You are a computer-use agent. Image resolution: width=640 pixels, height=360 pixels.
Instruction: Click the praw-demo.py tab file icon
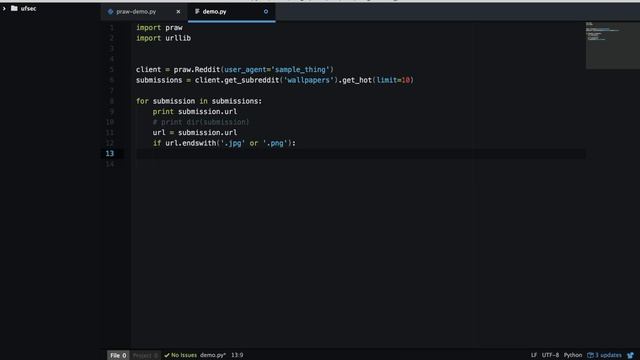110,12
